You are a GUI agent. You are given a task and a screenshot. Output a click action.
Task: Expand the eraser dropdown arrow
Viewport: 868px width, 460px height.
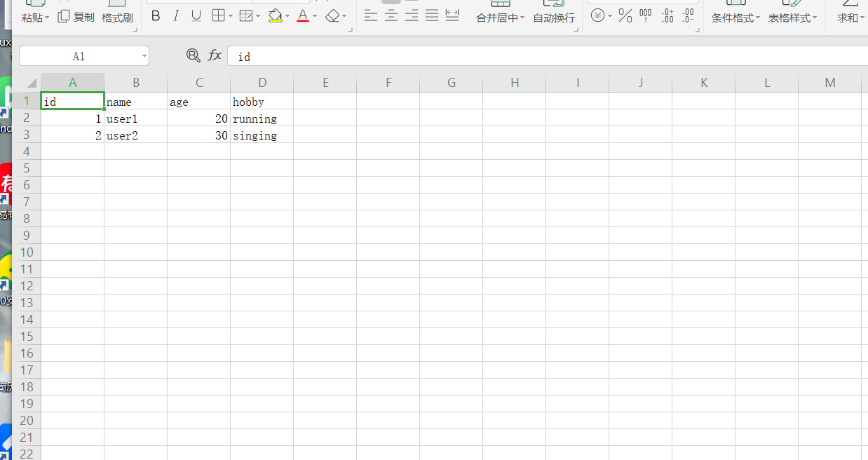click(x=344, y=16)
